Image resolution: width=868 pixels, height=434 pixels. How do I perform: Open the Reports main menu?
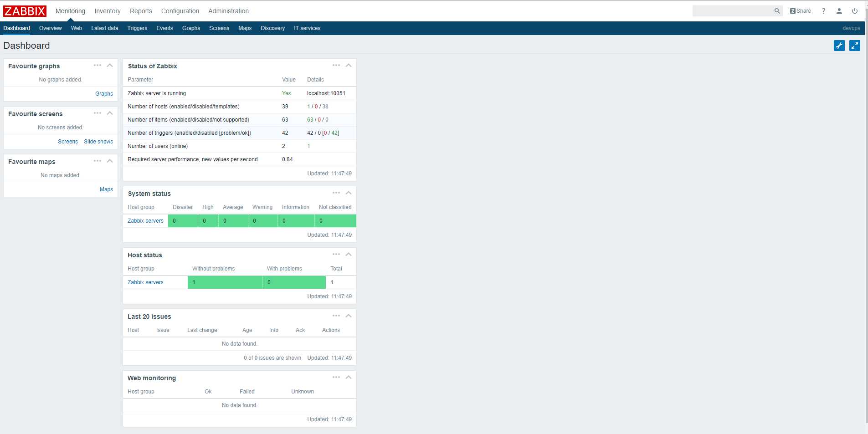click(141, 11)
